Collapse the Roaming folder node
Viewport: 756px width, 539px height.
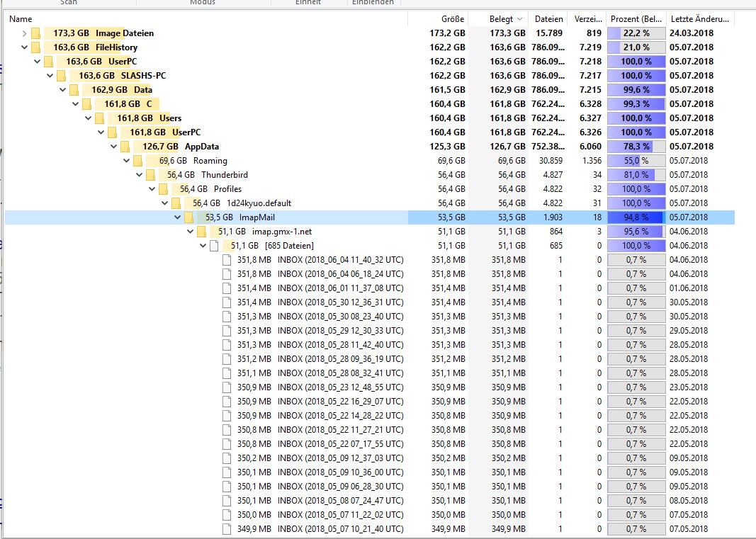pyautogui.click(x=127, y=161)
